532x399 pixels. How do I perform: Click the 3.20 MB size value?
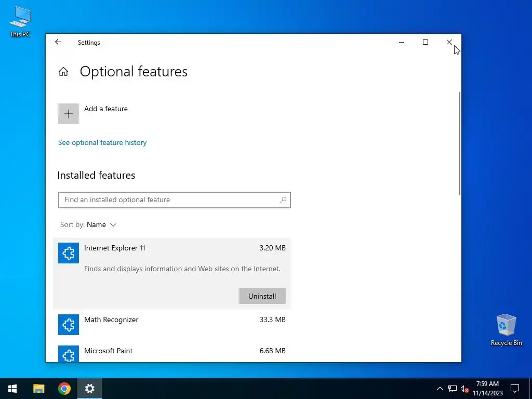coord(272,248)
